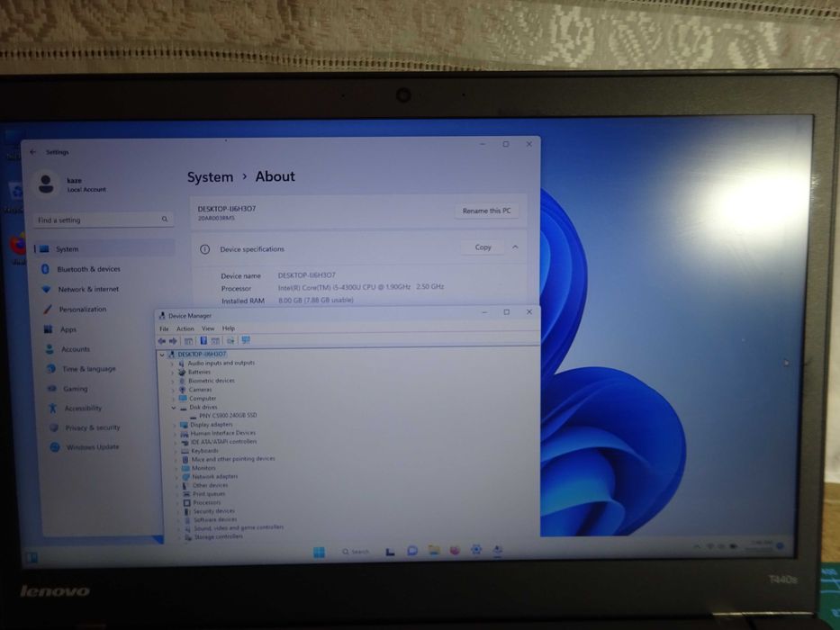Click the blue Properties/Help toolbar icon in Device Manager
Viewport: 840px width, 630px height.
click(203, 341)
